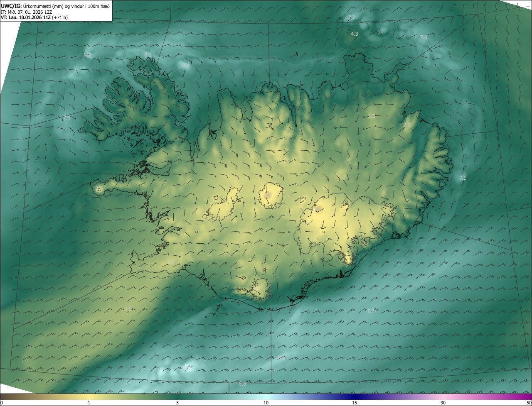Click the 0 tick on the color scale
Image resolution: width=532 pixels, height=406 pixels.
tap(2, 403)
